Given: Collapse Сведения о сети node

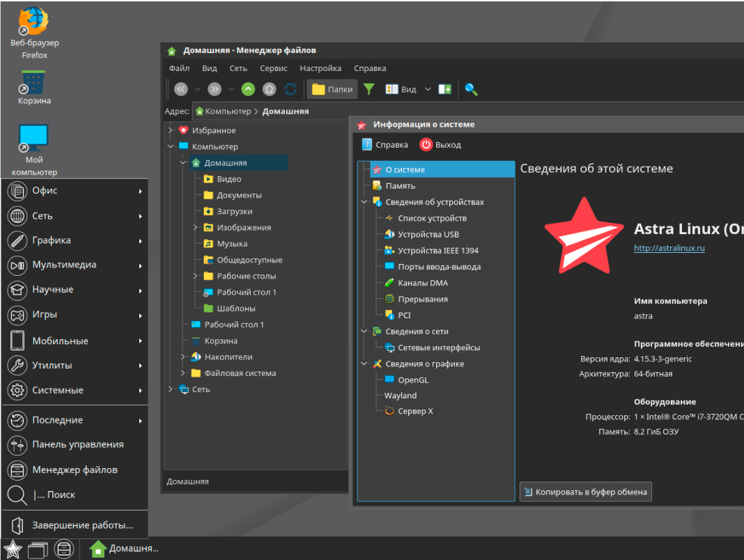Looking at the screenshot, I should tap(364, 331).
